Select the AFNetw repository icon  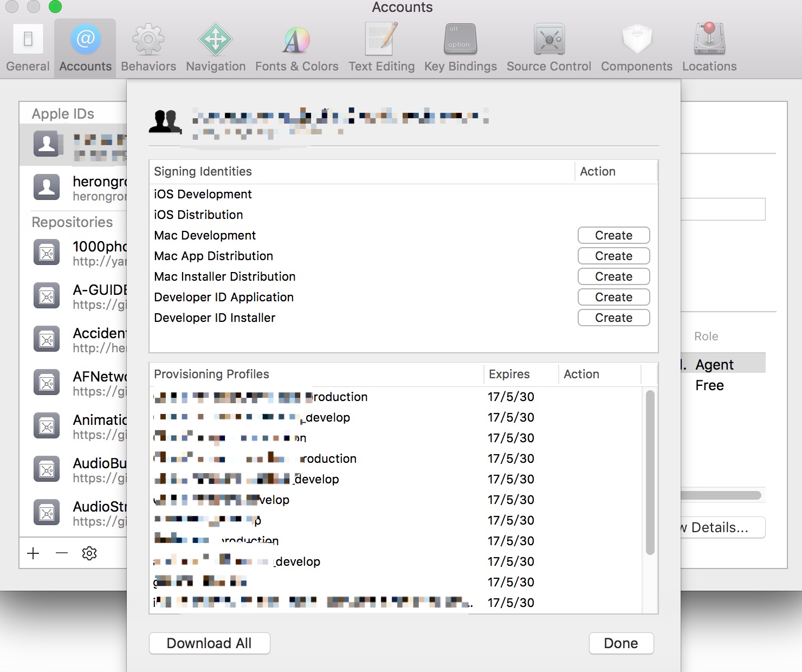(47, 383)
